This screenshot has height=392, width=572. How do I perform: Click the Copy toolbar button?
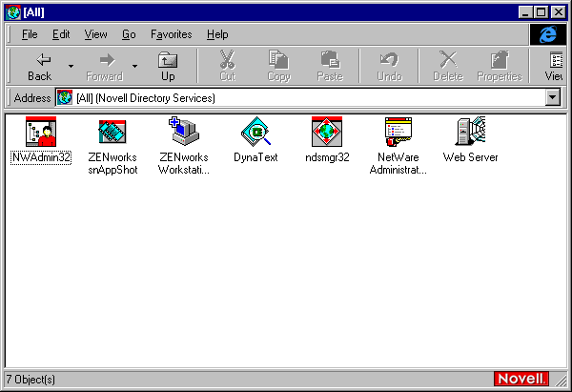click(279, 67)
